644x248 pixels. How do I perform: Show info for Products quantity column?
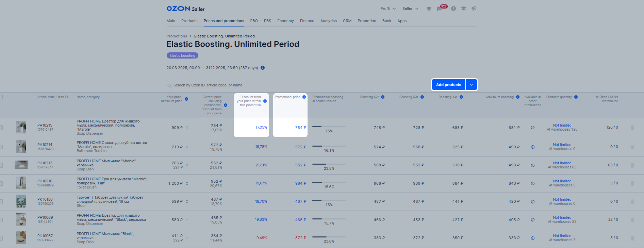click(x=576, y=97)
